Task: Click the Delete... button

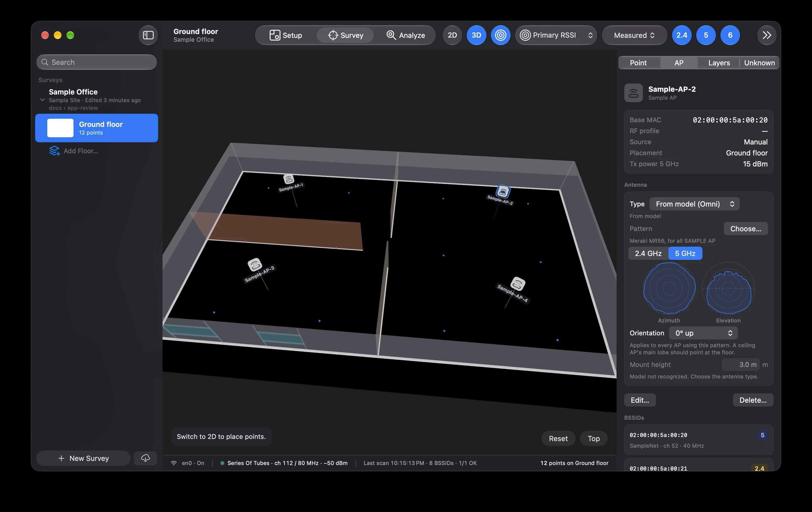Action: click(x=753, y=400)
